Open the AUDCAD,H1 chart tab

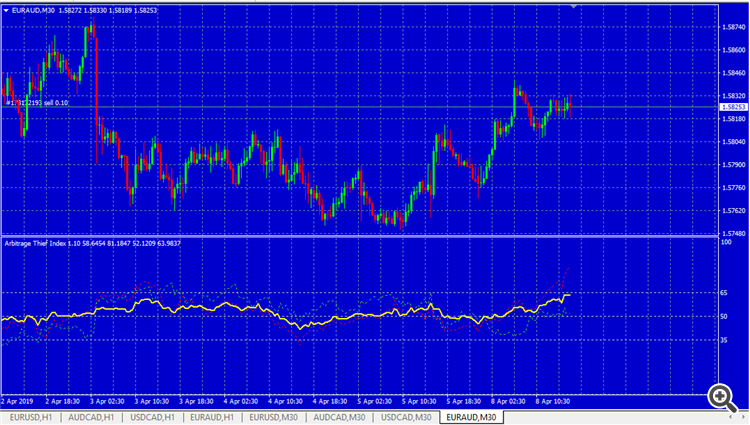click(x=91, y=417)
